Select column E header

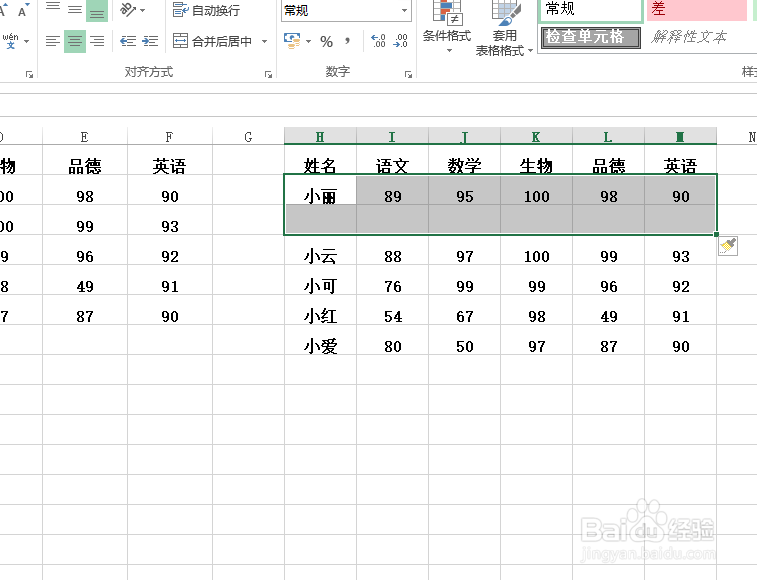(x=85, y=137)
